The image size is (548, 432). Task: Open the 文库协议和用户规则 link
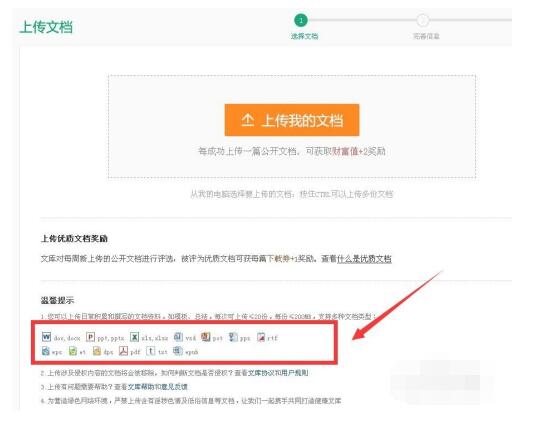coord(278,373)
